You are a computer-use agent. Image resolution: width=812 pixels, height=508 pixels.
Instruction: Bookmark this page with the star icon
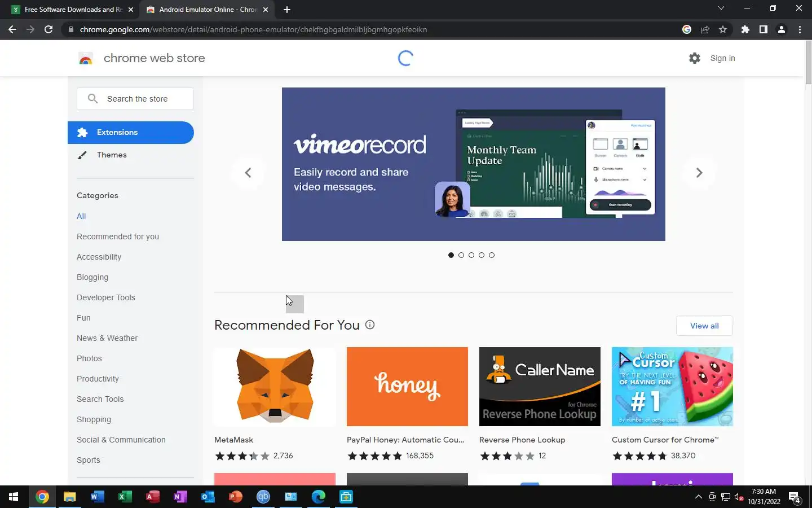723,29
